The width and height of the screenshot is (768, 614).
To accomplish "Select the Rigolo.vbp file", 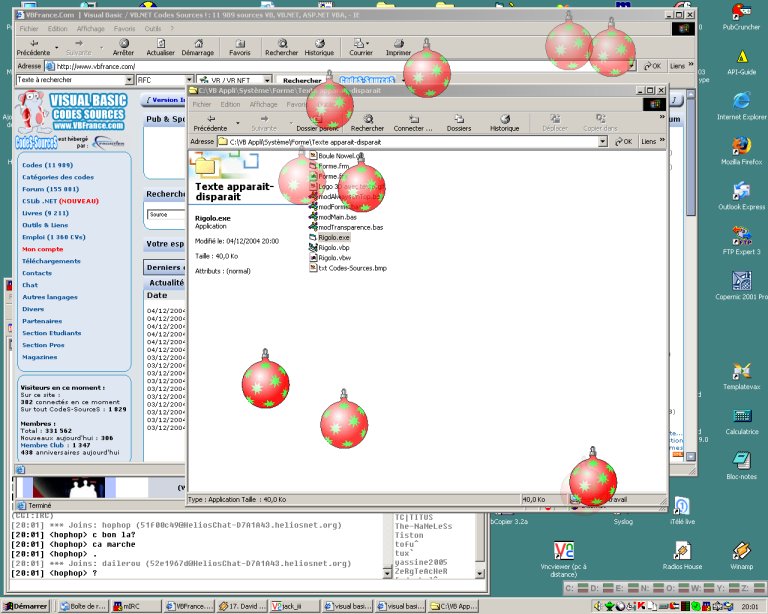I will click(x=334, y=247).
